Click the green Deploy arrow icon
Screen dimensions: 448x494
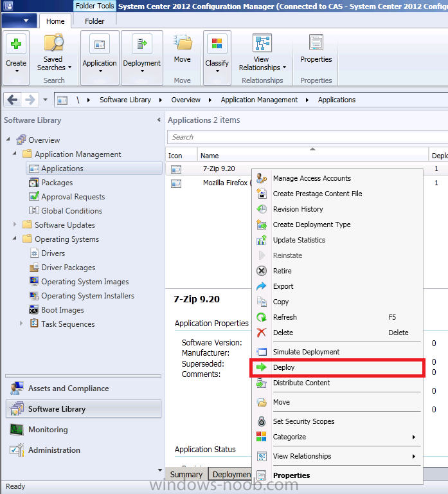tap(262, 367)
